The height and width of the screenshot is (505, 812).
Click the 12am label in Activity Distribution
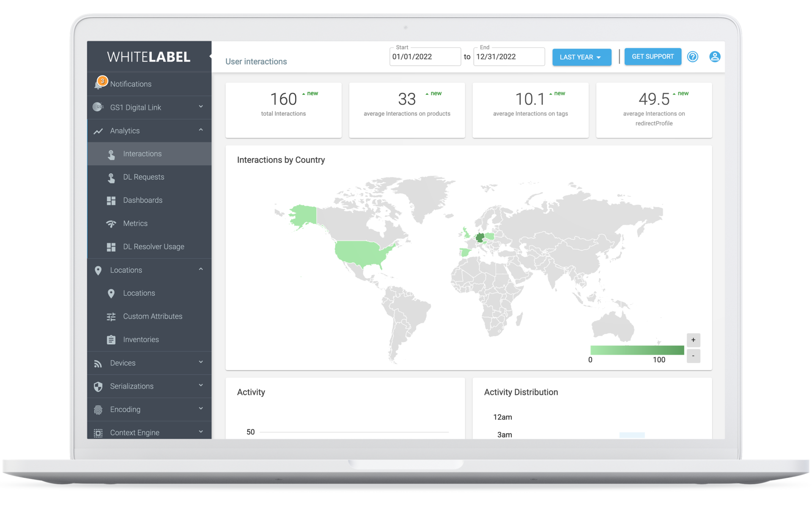tap(502, 417)
